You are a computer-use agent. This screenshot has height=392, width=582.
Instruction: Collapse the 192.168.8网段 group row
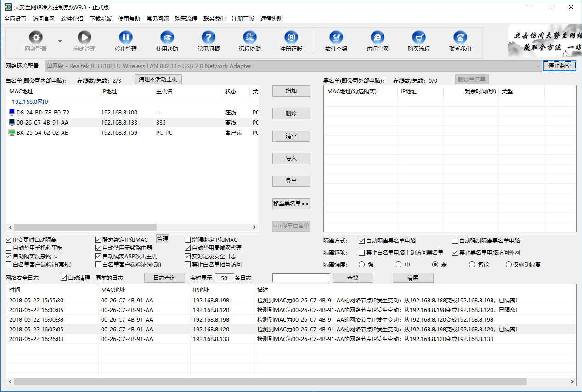[30, 102]
